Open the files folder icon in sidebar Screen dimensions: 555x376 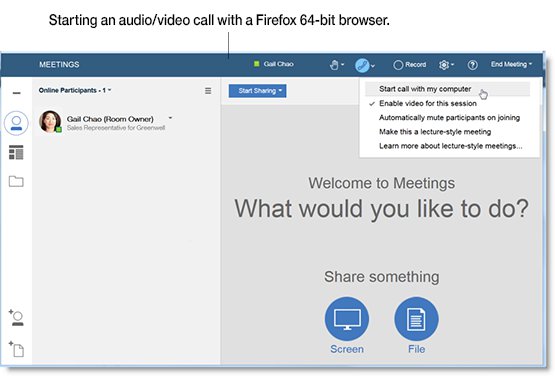point(16,181)
